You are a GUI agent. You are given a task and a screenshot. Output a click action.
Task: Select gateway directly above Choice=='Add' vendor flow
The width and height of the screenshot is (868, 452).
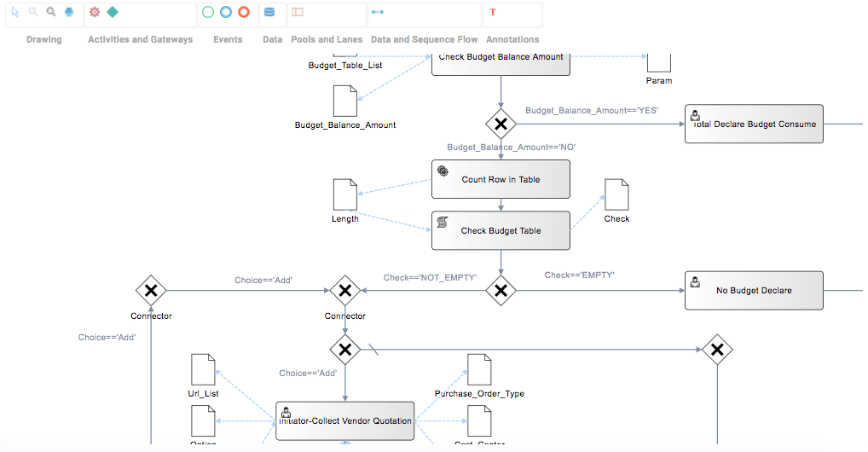tap(344, 350)
